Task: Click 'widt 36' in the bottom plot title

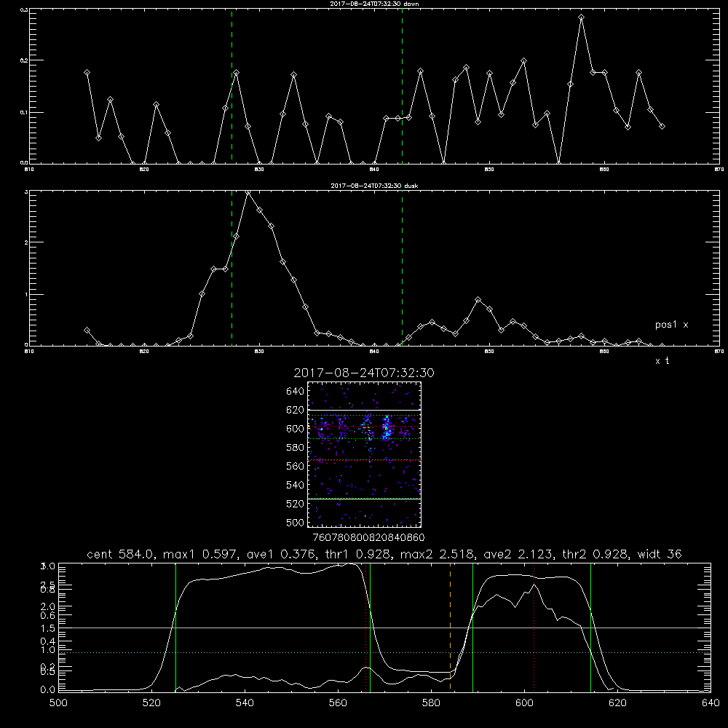Action: click(660, 554)
